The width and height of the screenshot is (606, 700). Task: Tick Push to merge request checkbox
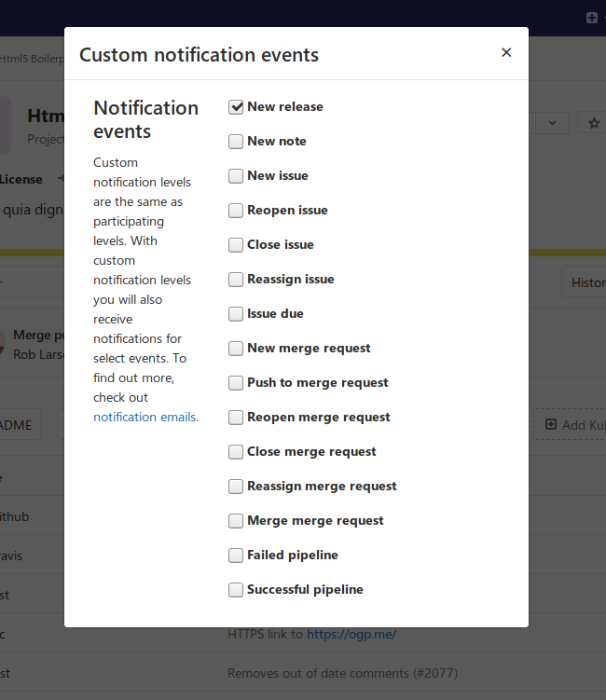coord(236,383)
